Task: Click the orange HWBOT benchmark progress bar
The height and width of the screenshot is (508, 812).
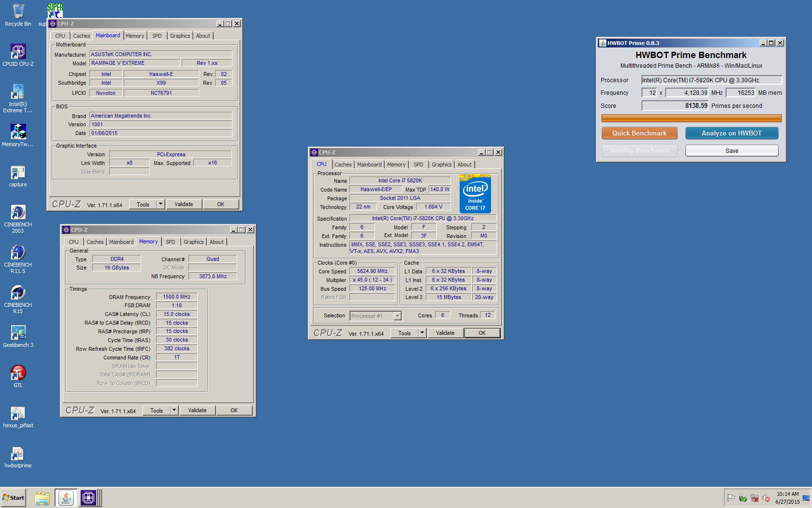Action: (691, 119)
